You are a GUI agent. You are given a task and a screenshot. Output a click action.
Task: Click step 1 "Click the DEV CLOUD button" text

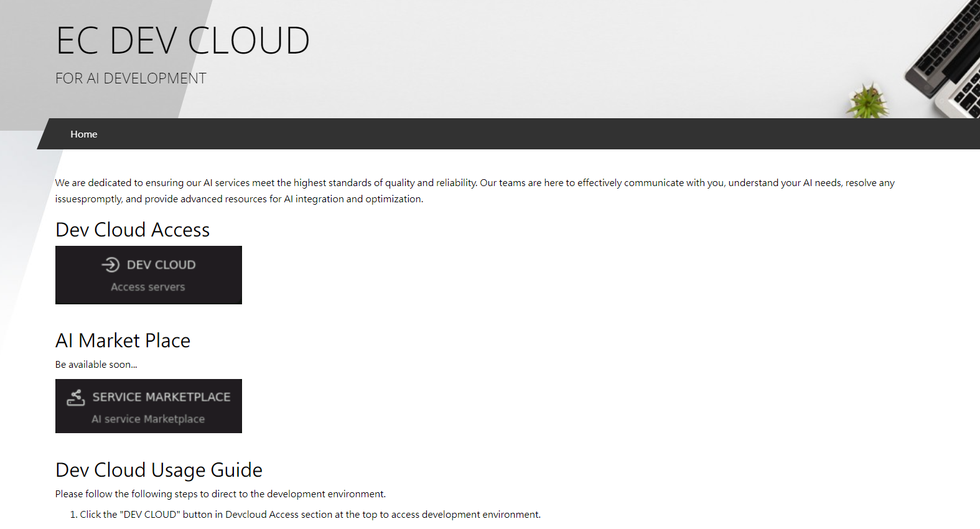coord(310,515)
